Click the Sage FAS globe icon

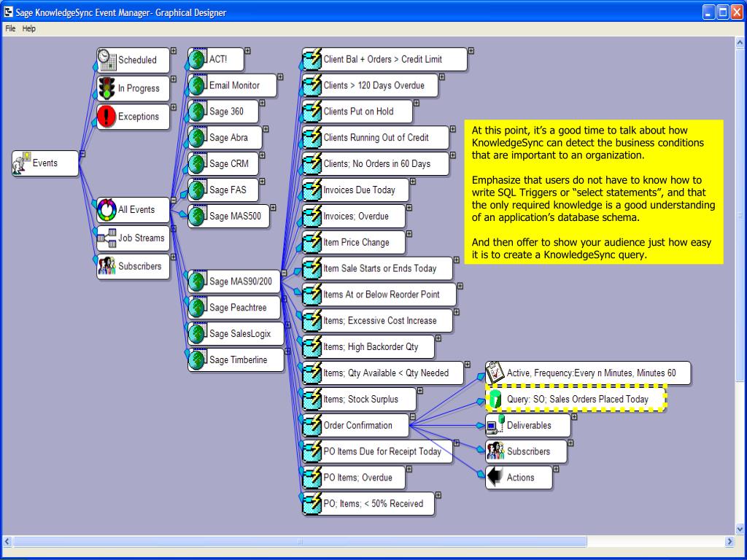tap(197, 190)
